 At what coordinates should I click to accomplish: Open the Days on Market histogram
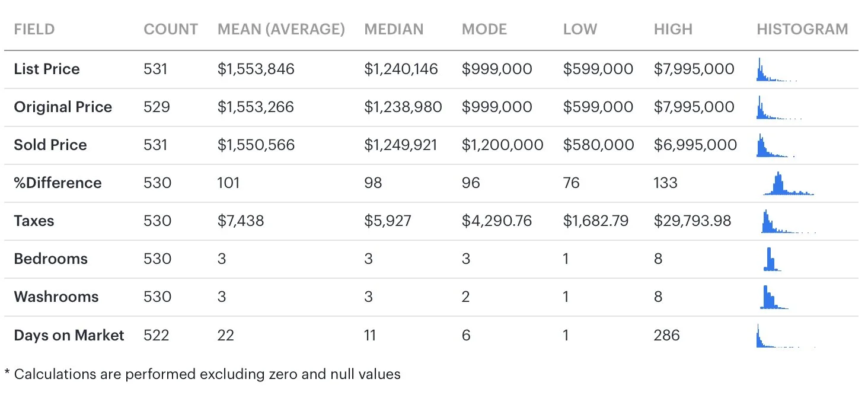[x=786, y=336]
